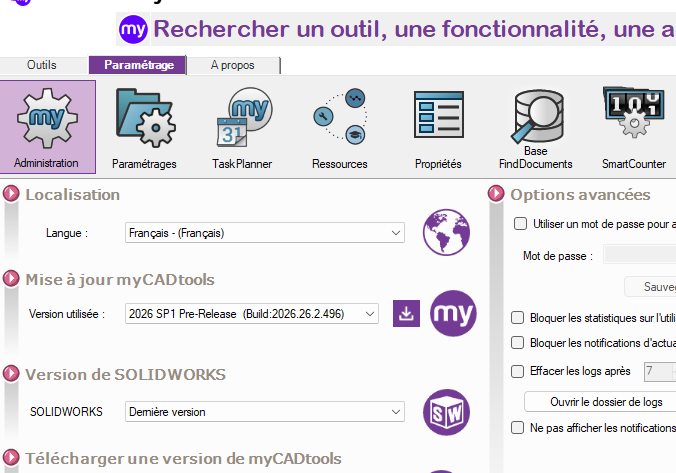Expand the Version utilisée dropdown
This screenshot has height=473, width=676.
(x=252, y=314)
